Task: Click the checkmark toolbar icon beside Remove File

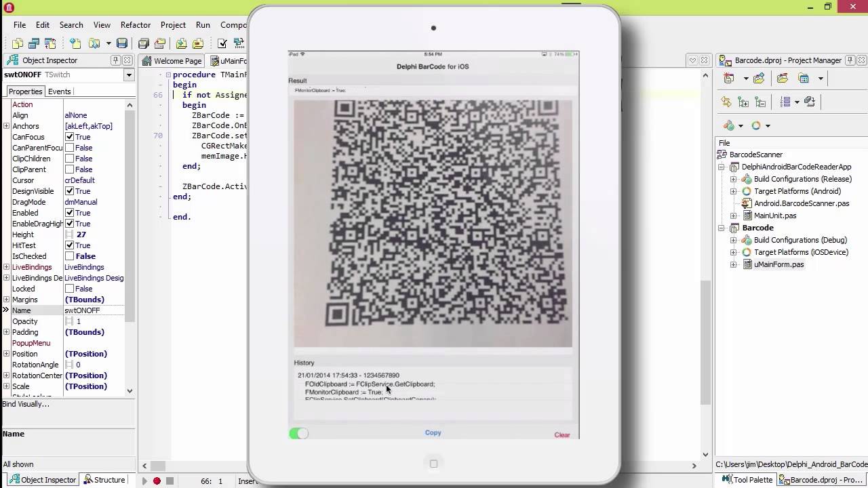Action: click(x=222, y=43)
